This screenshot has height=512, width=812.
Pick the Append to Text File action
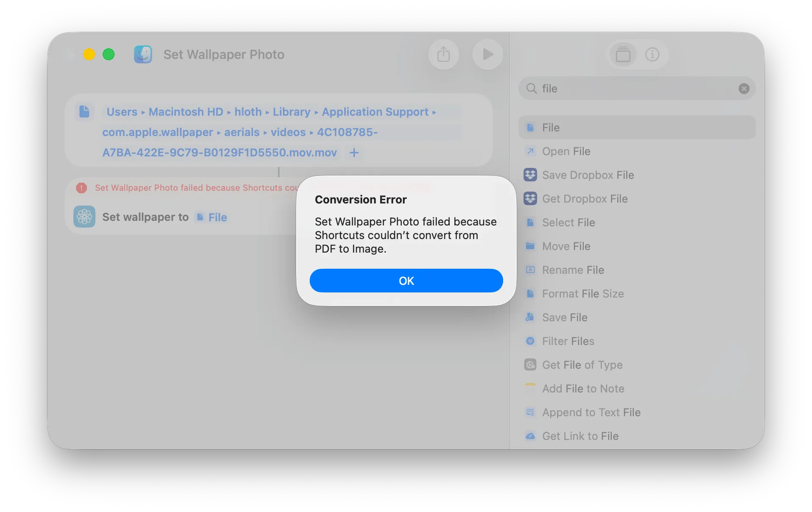pos(637,412)
